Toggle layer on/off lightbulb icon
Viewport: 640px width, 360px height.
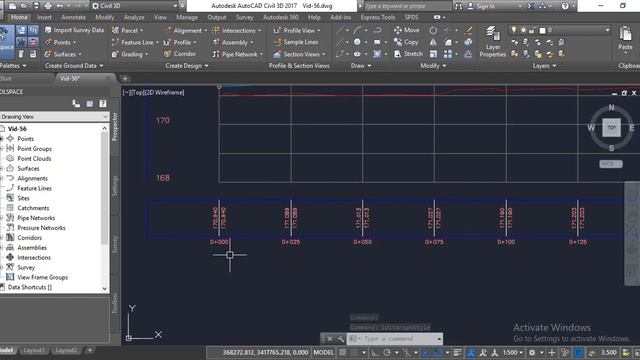(513, 30)
